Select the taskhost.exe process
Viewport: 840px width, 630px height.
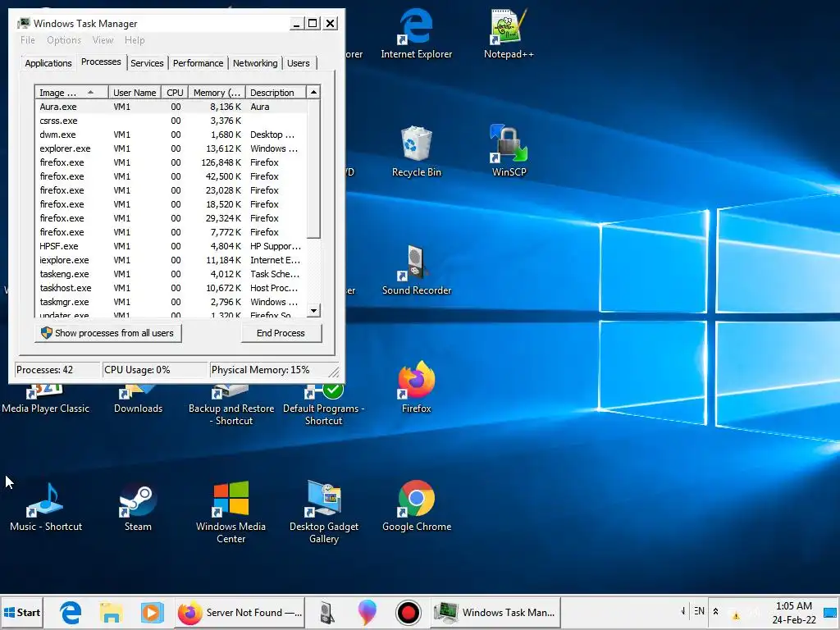[171, 288]
